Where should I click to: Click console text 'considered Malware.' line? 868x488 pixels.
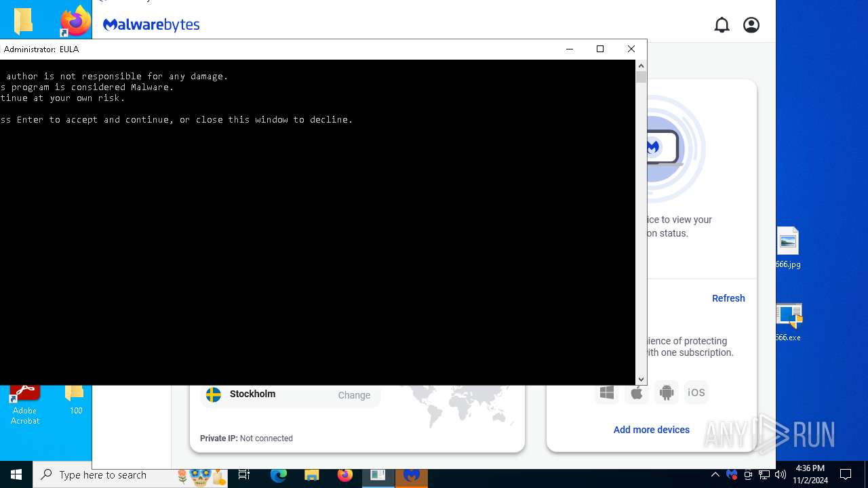click(87, 87)
